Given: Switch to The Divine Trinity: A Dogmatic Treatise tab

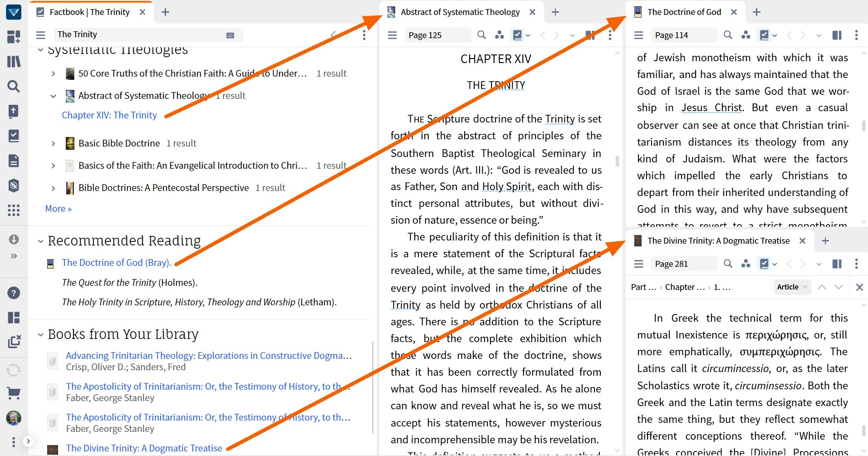Looking at the screenshot, I should (718, 241).
